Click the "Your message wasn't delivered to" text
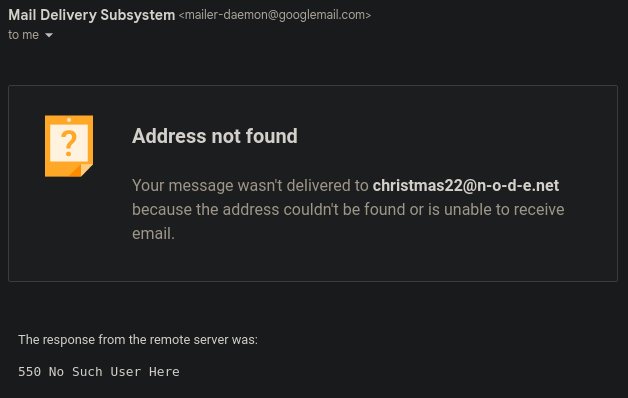628x398 pixels. [x=250, y=186]
